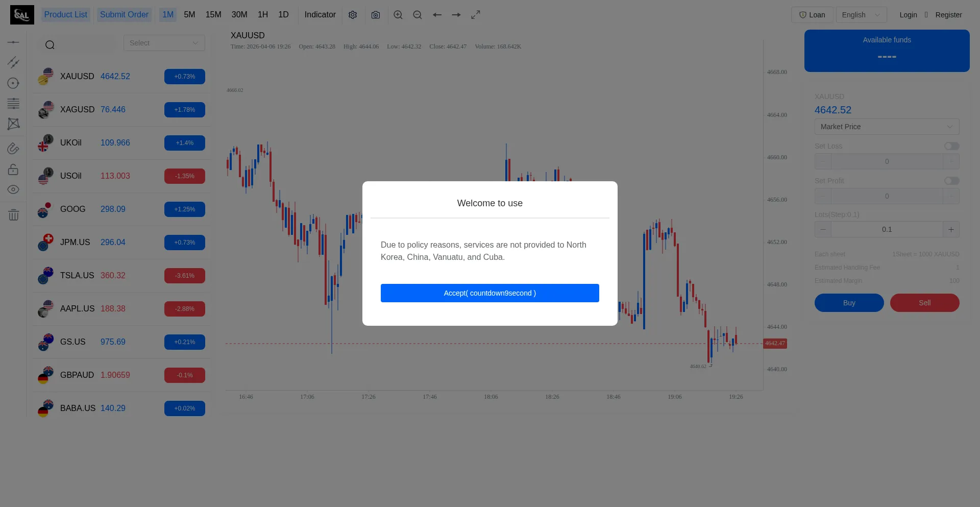Select the Fibonacci lines tool

[13, 103]
